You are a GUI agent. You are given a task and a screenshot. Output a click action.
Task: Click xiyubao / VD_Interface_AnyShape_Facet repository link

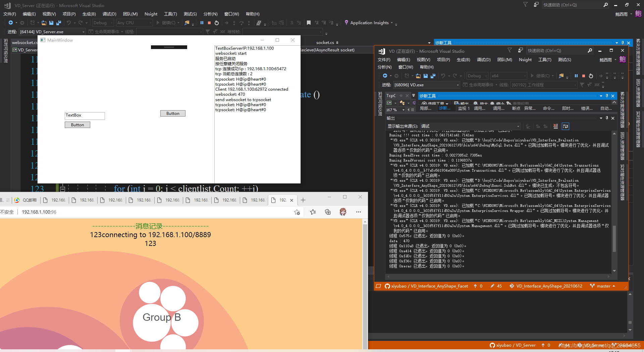pyautogui.click(x=426, y=286)
